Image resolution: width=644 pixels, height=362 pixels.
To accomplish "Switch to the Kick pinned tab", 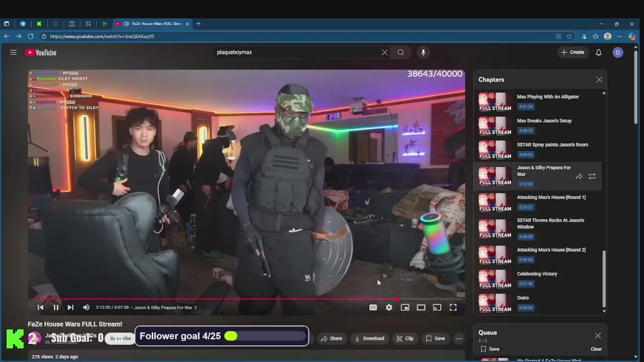I will [39, 24].
